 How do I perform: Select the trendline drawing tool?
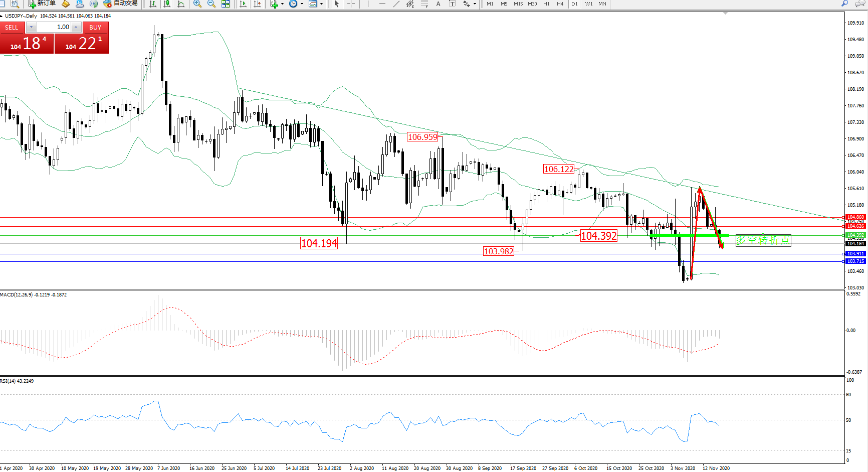[x=396, y=4]
